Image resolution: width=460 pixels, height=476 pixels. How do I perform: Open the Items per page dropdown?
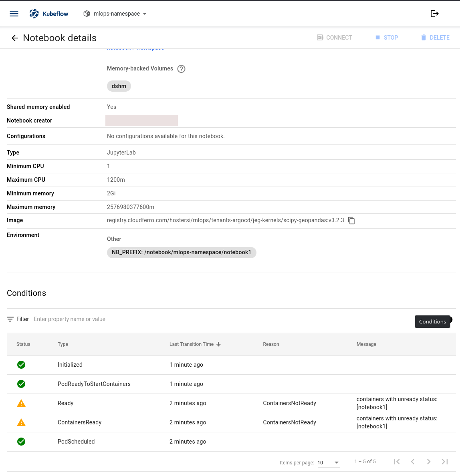pyautogui.click(x=329, y=463)
